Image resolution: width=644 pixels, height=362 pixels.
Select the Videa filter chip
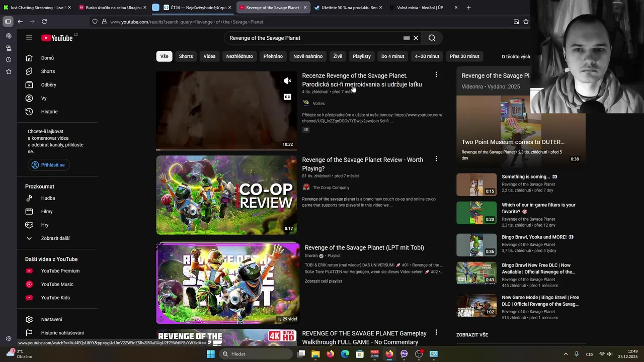(x=209, y=56)
